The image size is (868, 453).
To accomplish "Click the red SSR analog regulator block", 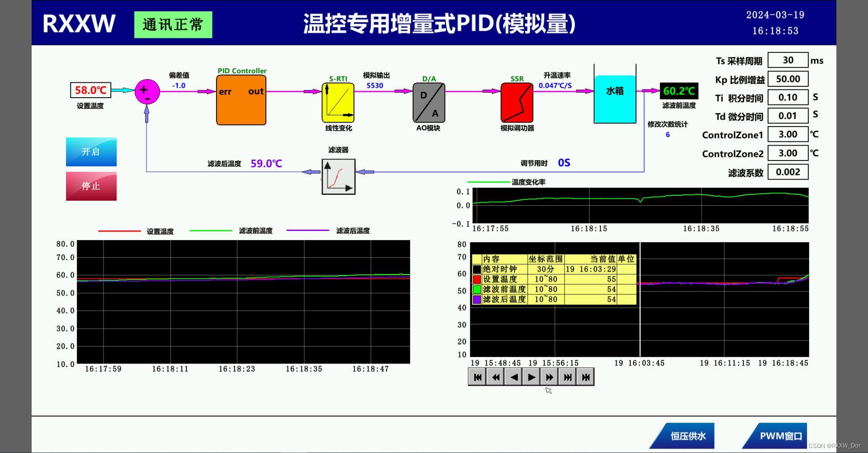I will click(517, 103).
